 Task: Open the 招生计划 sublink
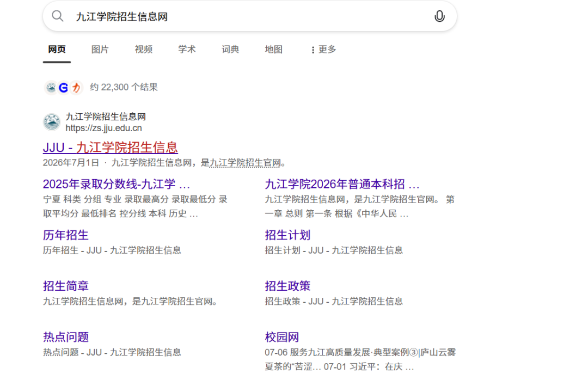[x=287, y=235]
